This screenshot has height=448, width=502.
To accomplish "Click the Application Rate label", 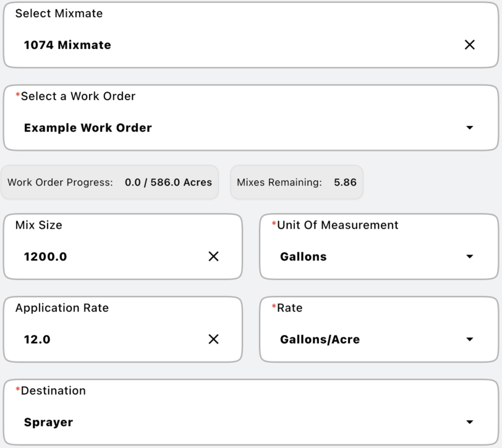I will (62, 308).
